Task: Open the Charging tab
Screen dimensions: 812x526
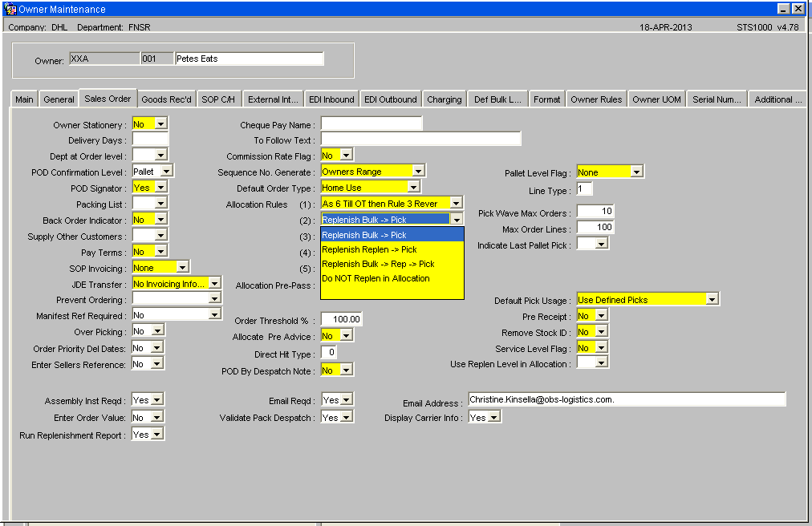Action: tap(445, 99)
